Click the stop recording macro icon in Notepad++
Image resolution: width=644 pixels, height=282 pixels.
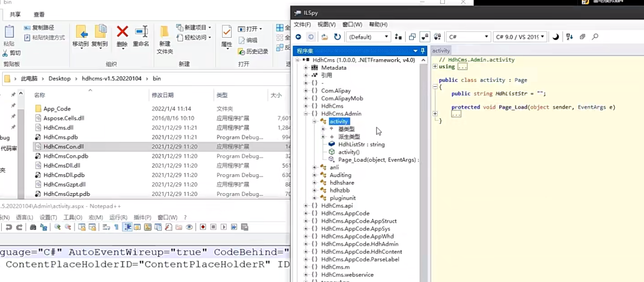click(213, 227)
